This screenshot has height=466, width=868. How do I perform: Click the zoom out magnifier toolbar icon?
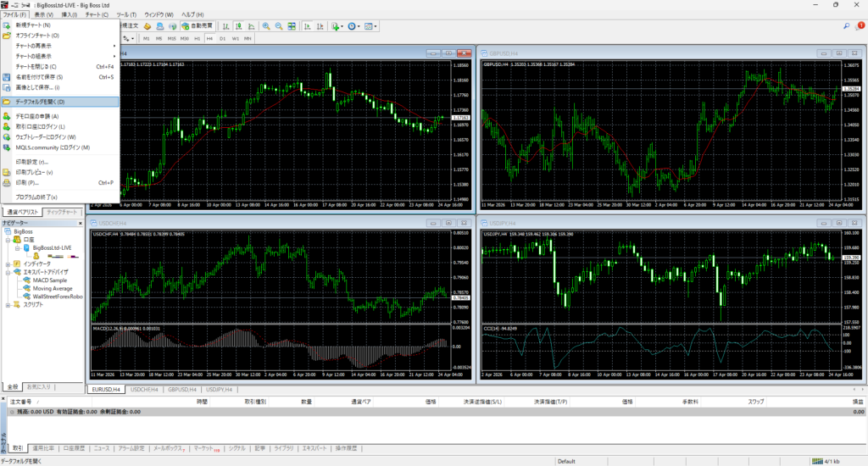279,26
